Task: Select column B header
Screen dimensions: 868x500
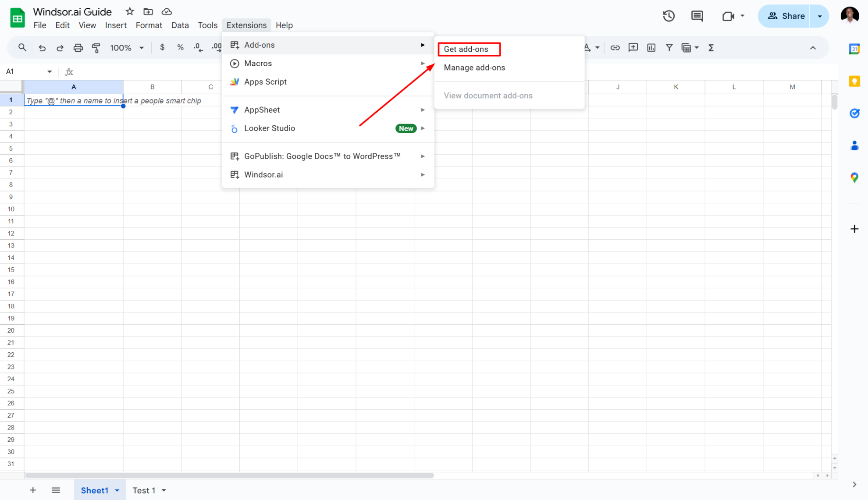Action: (152, 87)
